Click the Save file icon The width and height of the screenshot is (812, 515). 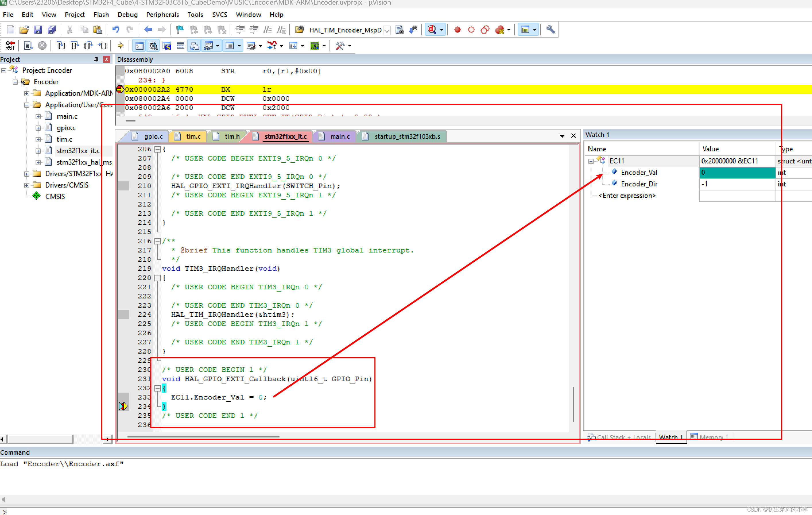tap(37, 30)
